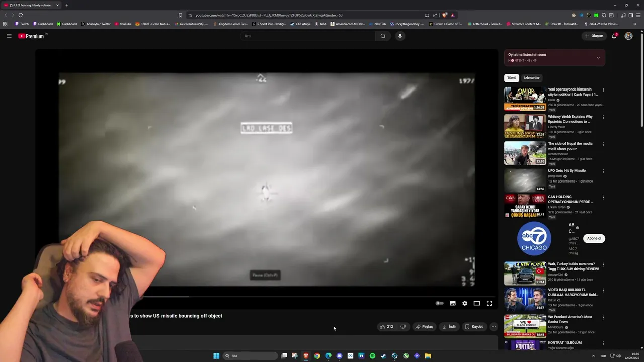Open options for CAN HOLDING video

tap(603, 198)
